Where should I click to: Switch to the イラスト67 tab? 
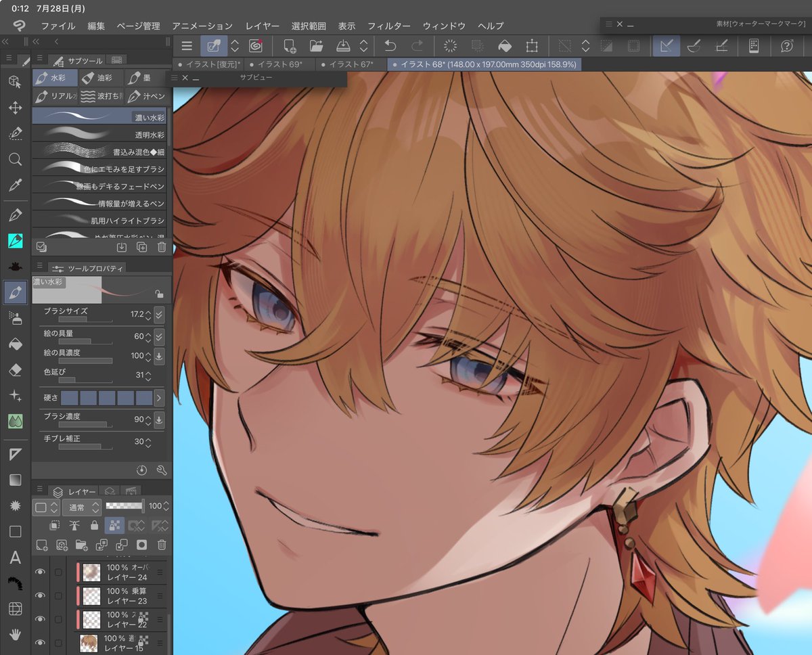point(351,64)
